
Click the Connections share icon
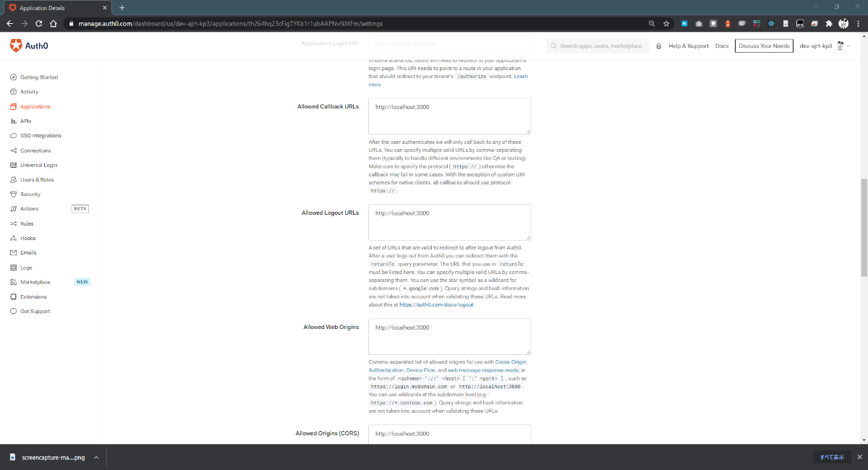[14, 150]
